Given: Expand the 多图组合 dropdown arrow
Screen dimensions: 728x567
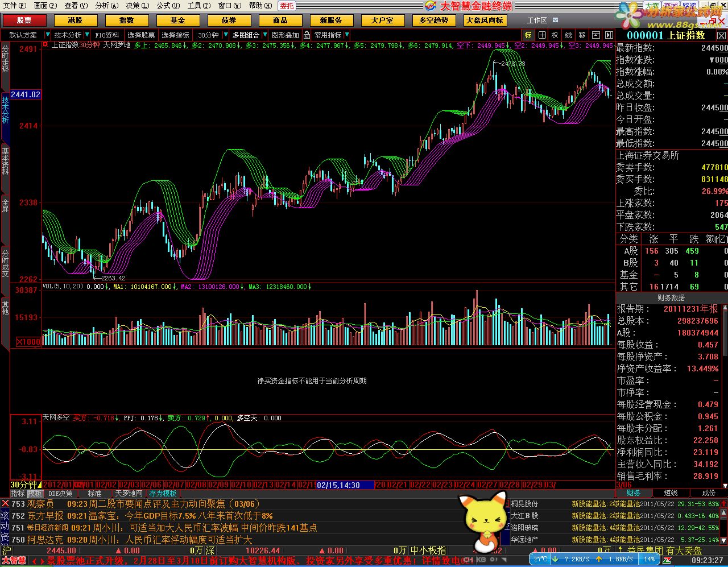Looking at the screenshot, I should [264, 35].
